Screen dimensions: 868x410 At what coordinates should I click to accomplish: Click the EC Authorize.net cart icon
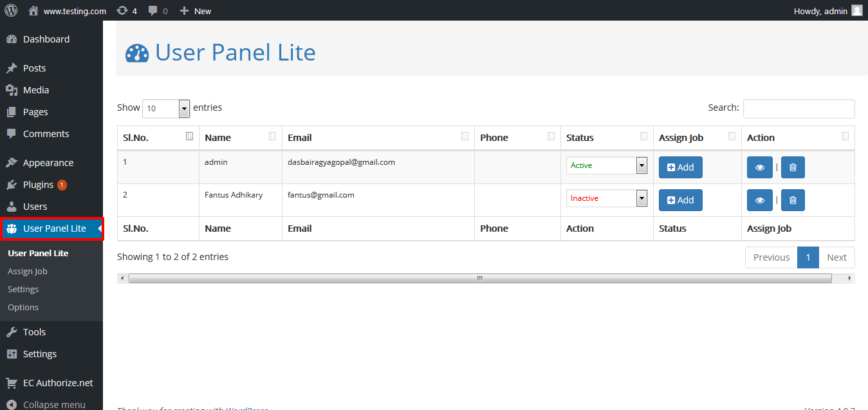(x=12, y=383)
